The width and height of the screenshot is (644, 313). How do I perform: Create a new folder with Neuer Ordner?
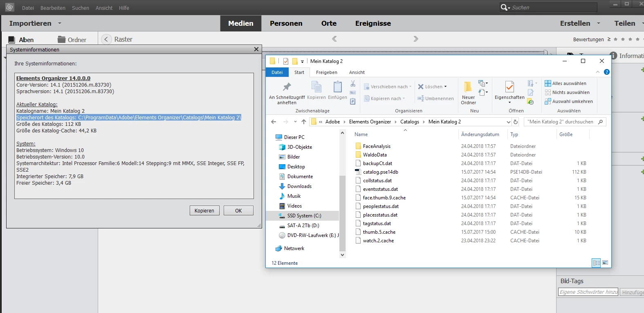[x=468, y=93]
